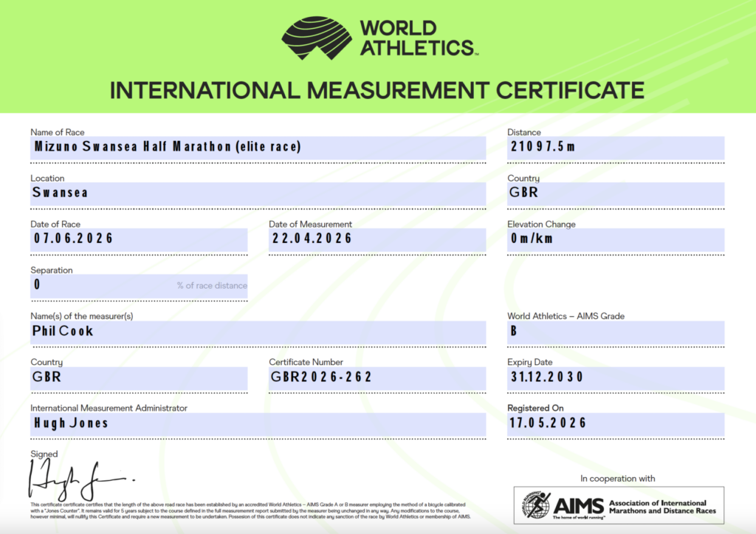
Task: Click the measurer Country field GBR
Action: point(139,377)
